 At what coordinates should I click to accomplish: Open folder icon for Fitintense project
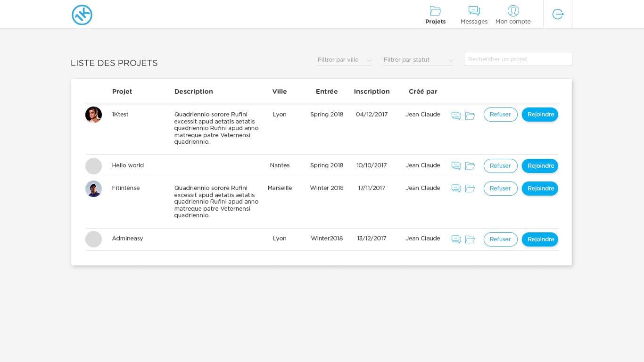point(470,189)
